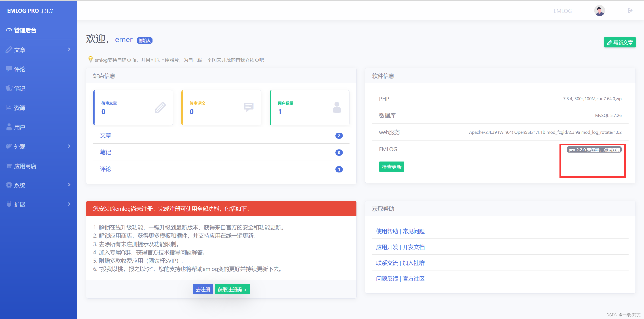Click the blue 去注册 button
The height and width of the screenshot is (319, 644).
point(203,289)
